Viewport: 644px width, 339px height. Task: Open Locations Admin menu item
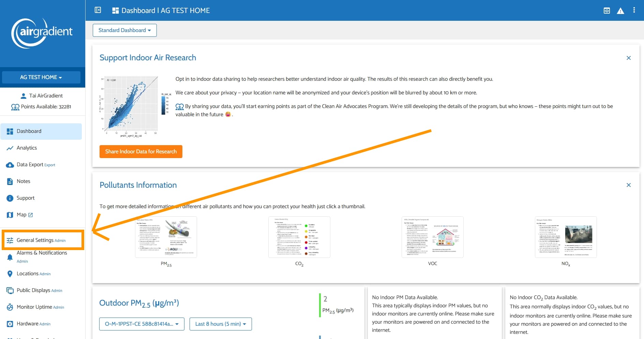41,274
